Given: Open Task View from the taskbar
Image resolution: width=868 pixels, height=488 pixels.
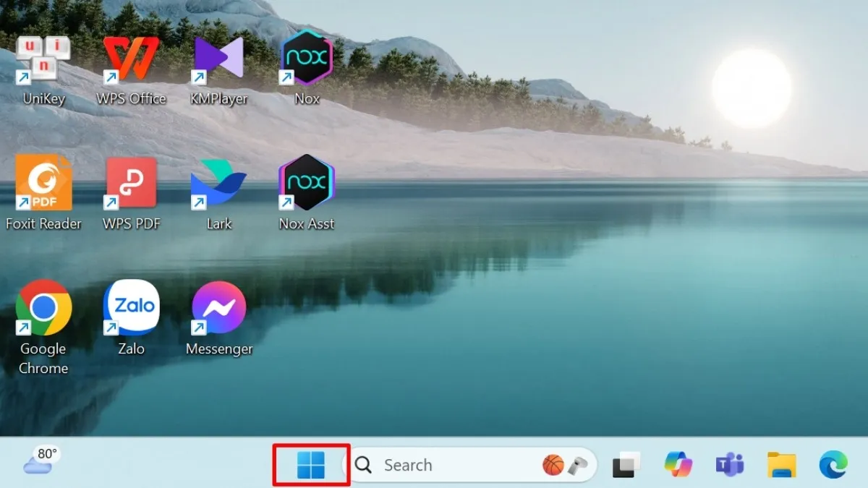Looking at the screenshot, I should 626,465.
